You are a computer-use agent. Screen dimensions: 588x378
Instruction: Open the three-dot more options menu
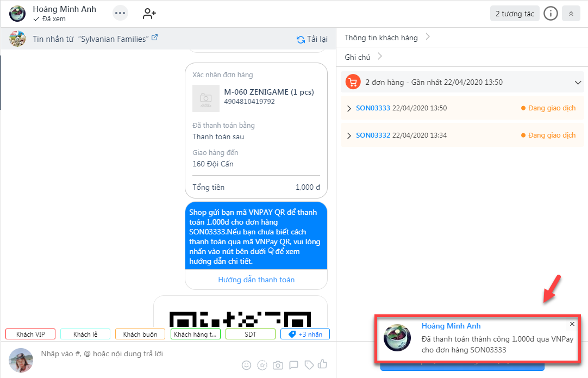click(120, 14)
